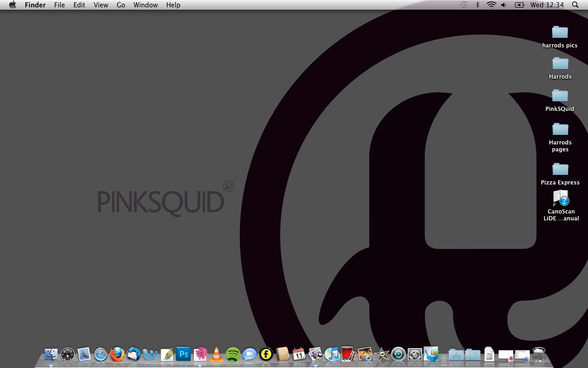Launch VLC traffic cone icon
The width and height of the screenshot is (588, 368).
[216, 354]
